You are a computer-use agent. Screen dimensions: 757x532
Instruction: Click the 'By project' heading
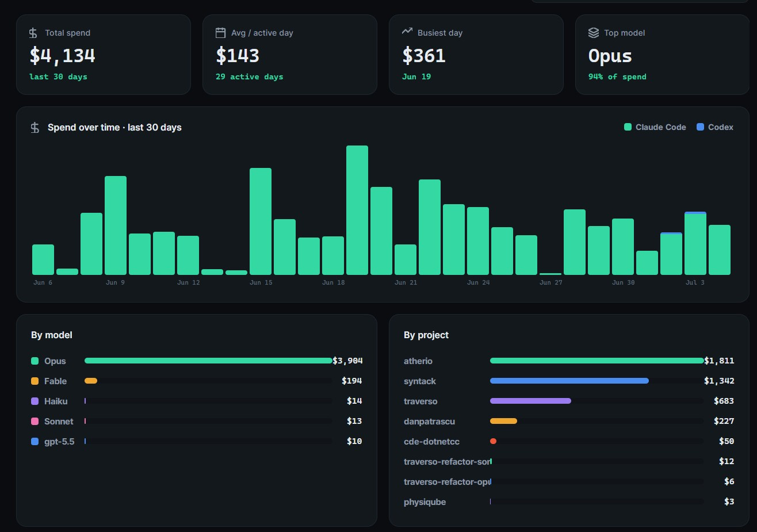click(426, 335)
